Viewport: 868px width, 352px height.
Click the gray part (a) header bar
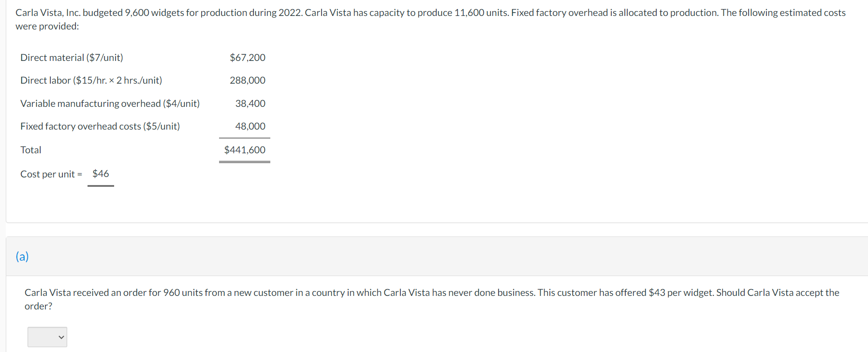pyautogui.click(x=437, y=256)
